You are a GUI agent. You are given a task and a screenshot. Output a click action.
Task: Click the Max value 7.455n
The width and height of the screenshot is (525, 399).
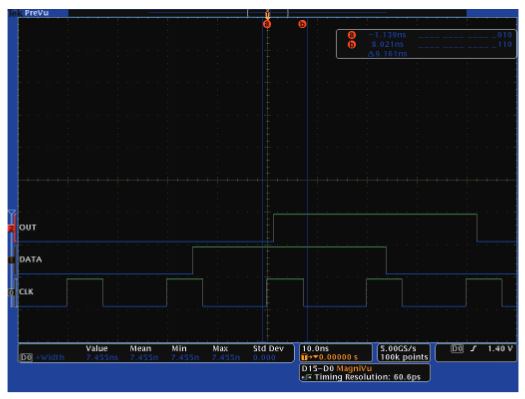point(226,357)
